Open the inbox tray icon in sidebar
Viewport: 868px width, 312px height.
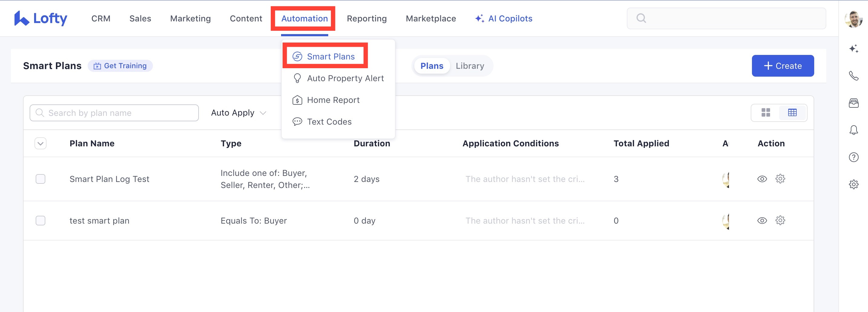853,103
